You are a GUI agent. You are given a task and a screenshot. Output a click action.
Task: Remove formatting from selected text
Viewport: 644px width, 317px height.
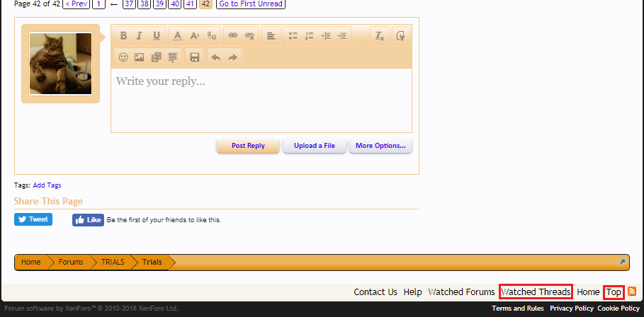(x=379, y=35)
